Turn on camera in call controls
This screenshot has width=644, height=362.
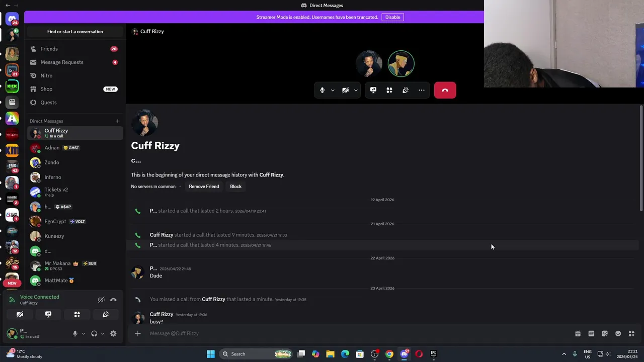pos(345,90)
